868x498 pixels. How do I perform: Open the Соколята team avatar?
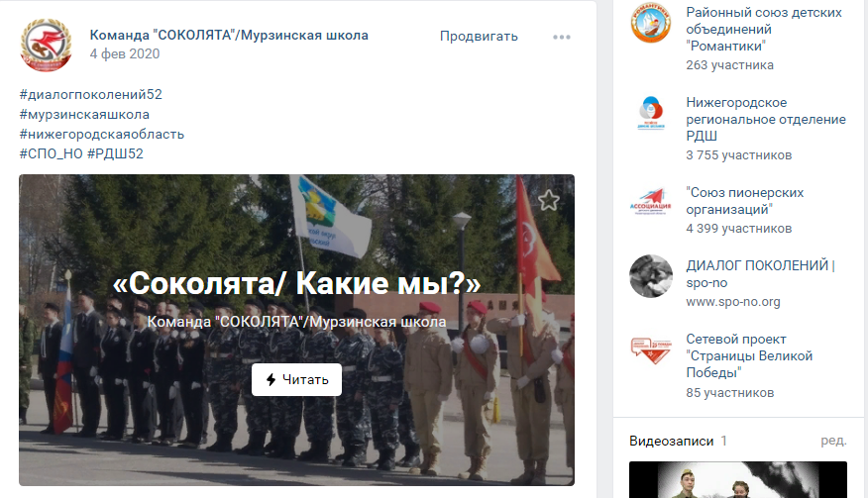click(x=46, y=45)
